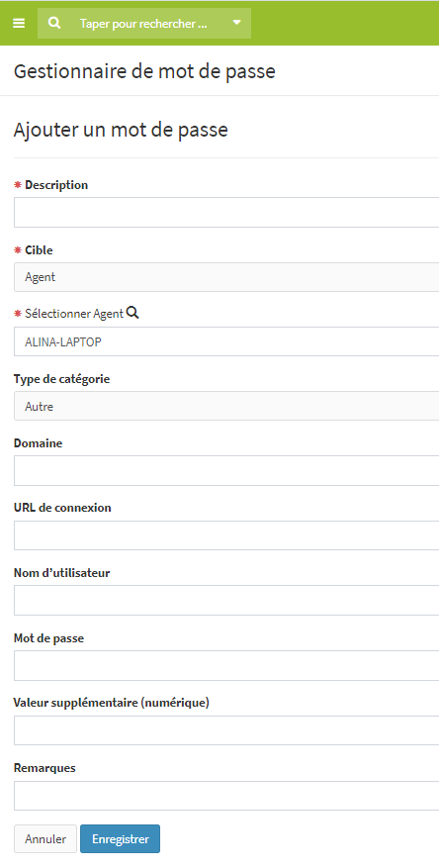Open Type de catégorie dropdown showing Autre
The image size is (439, 868).
click(226, 407)
